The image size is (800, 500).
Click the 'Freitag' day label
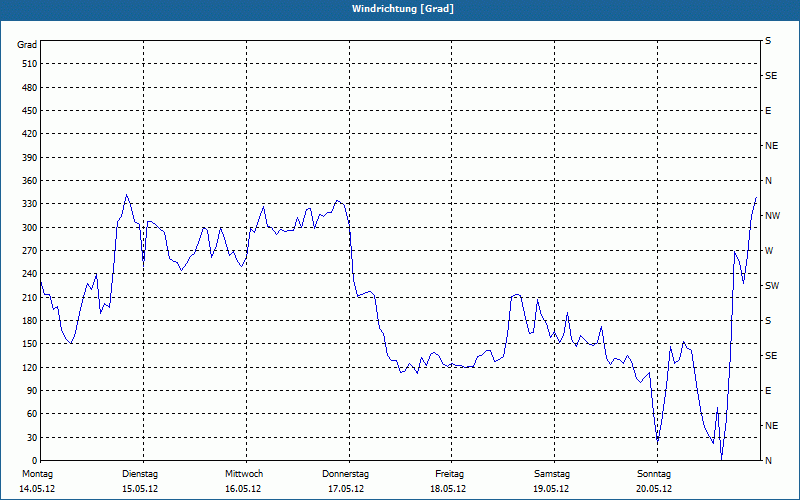point(449,474)
